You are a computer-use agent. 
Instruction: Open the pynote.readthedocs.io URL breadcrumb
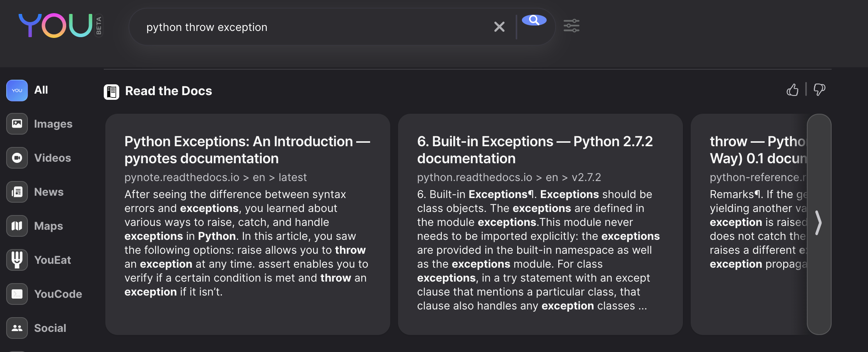(x=215, y=177)
